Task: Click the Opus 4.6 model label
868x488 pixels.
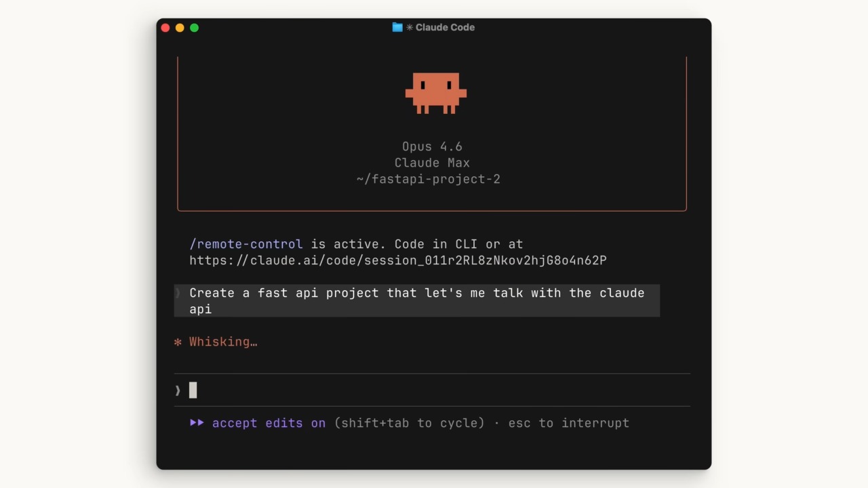Action: click(432, 146)
